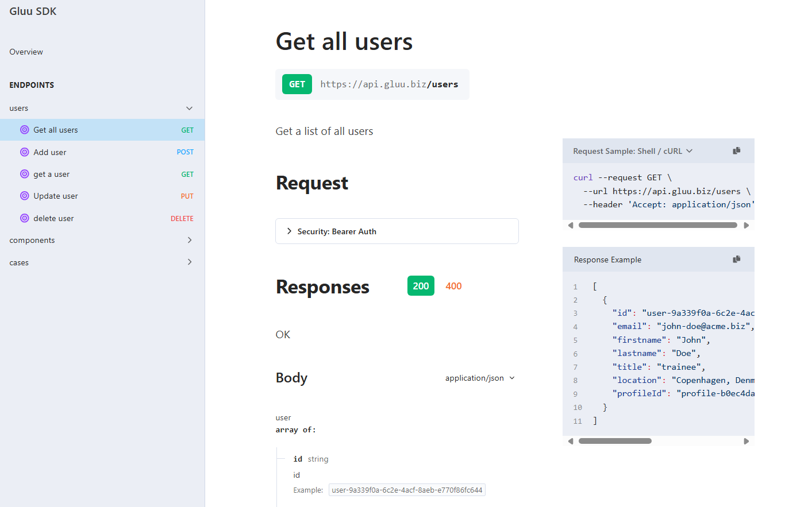Expand the components section
The height and width of the screenshot is (507, 812).
(189, 240)
